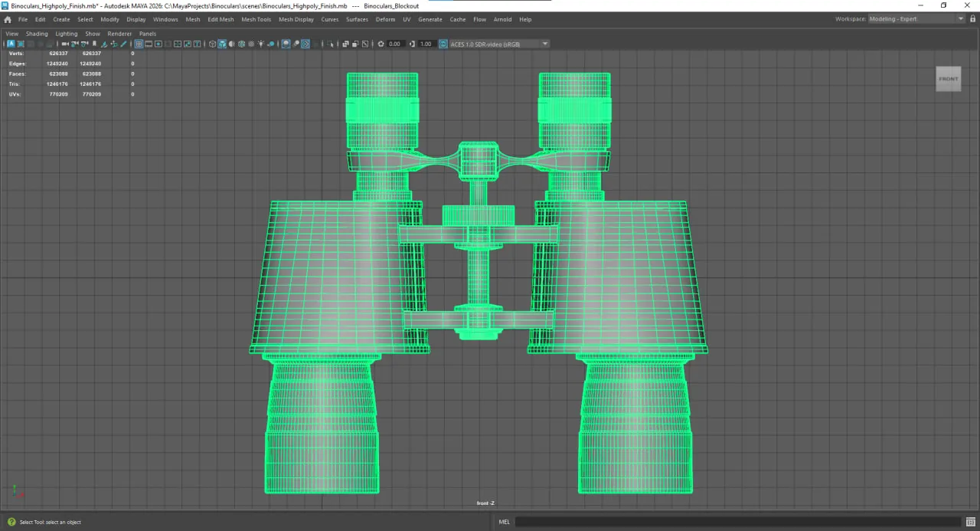The height and width of the screenshot is (531, 980).
Task: Click the use all lights bulb icon
Action: tap(261, 44)
